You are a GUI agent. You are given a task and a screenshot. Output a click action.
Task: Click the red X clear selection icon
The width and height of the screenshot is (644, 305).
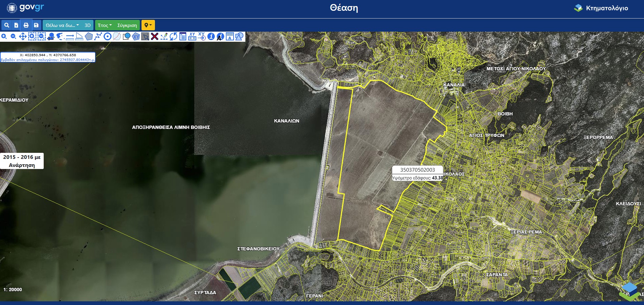tap(155, 36)
